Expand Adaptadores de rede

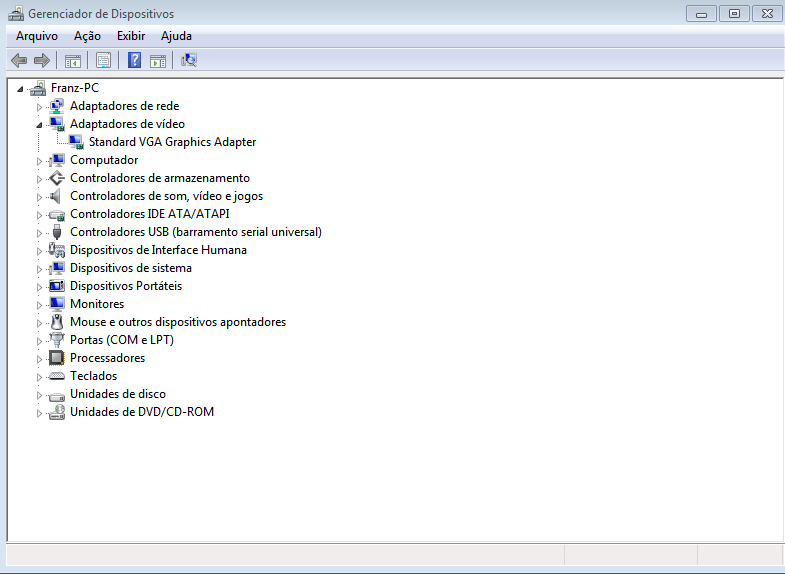39,107
